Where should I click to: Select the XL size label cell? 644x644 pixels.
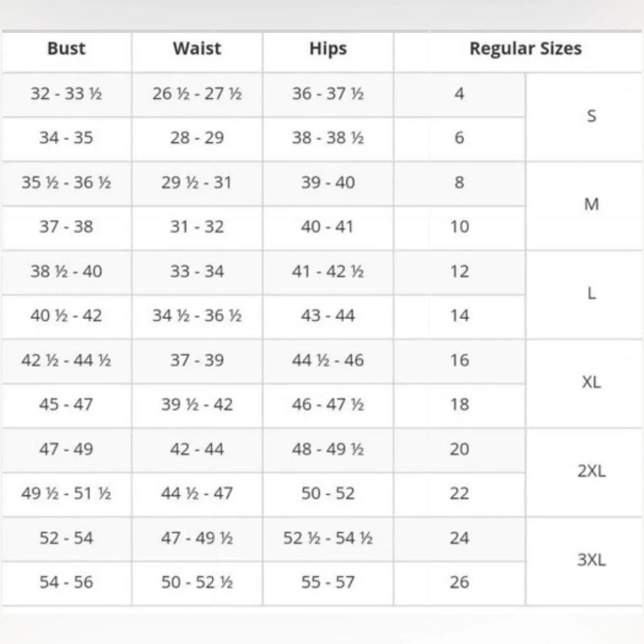coord(591,383)
